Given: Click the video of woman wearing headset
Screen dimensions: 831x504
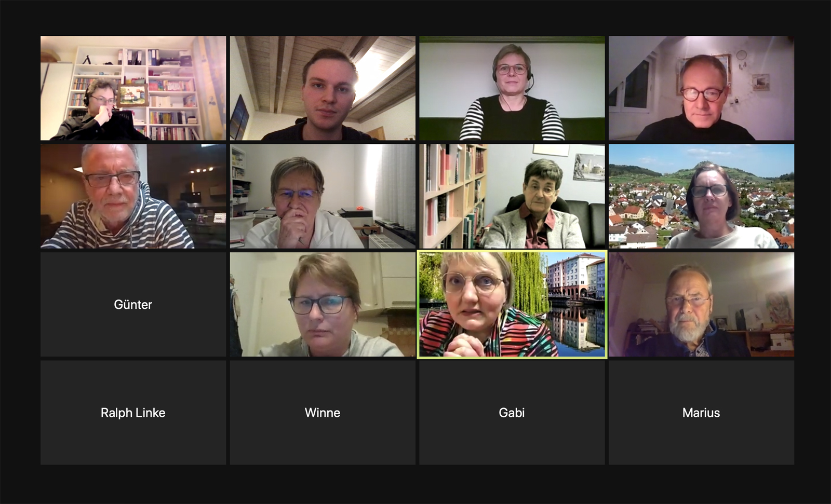Looking at the screenshot, I should coord(512,88).
